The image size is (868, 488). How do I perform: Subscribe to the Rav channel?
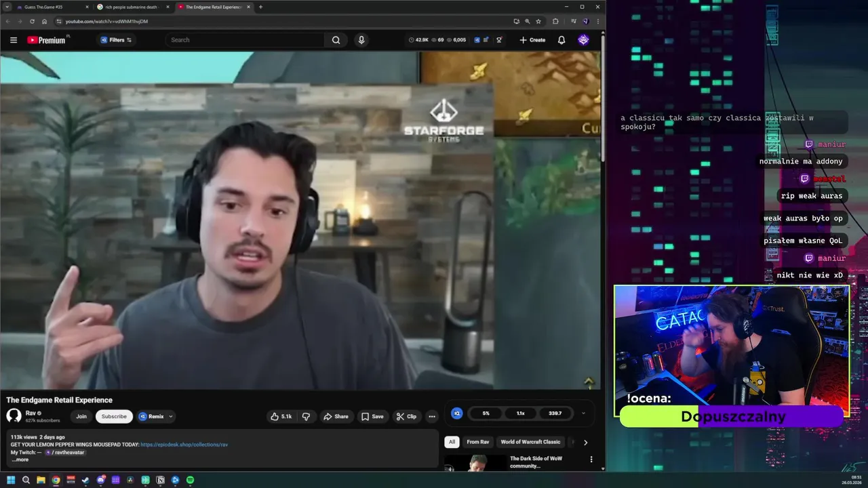click(114, 416)
